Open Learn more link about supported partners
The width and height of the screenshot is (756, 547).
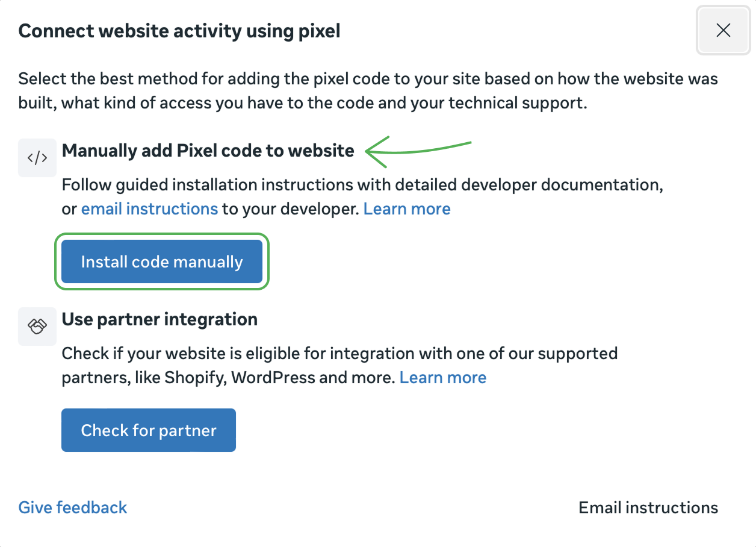(443, 378)
